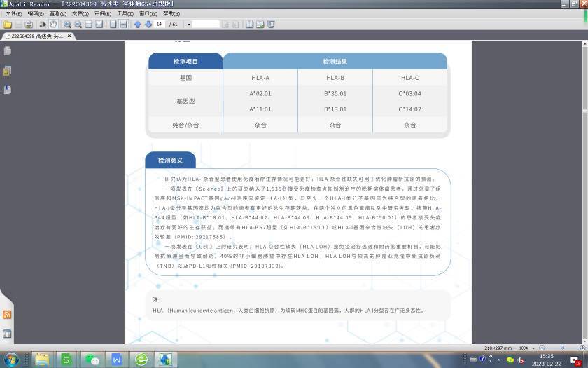Open the 文件(F) menu
This screenshot has width=588, height=368.
pyautogui.click(x=14, y=13)
